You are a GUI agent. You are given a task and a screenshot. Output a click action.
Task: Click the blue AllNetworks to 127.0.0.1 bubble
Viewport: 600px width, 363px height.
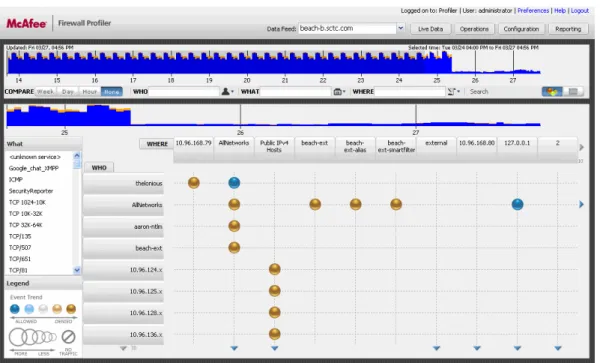(x=517, y=205)
